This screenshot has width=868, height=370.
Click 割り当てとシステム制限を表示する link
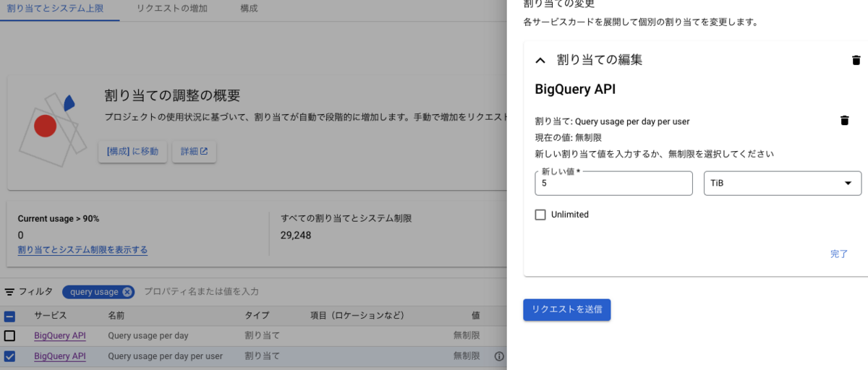[82, 250]
